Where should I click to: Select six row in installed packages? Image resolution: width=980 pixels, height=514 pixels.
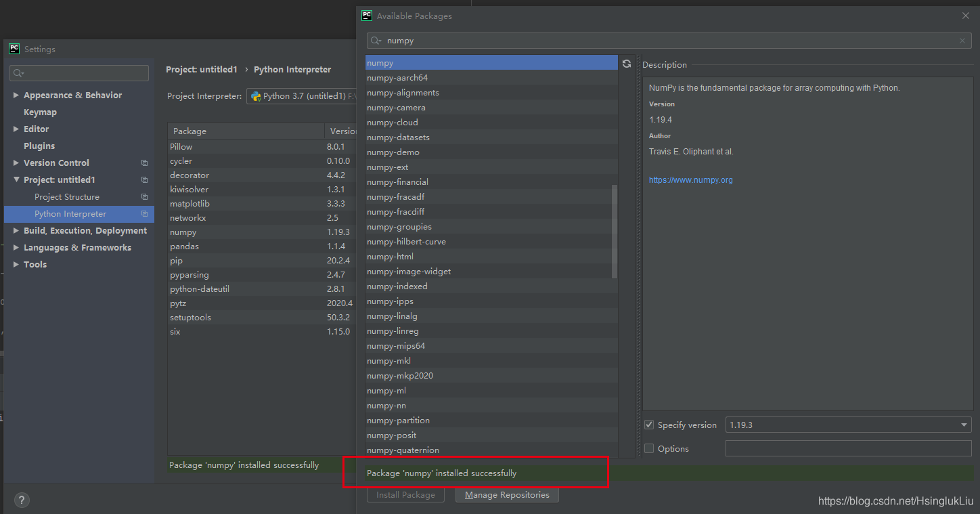point(262,332)
